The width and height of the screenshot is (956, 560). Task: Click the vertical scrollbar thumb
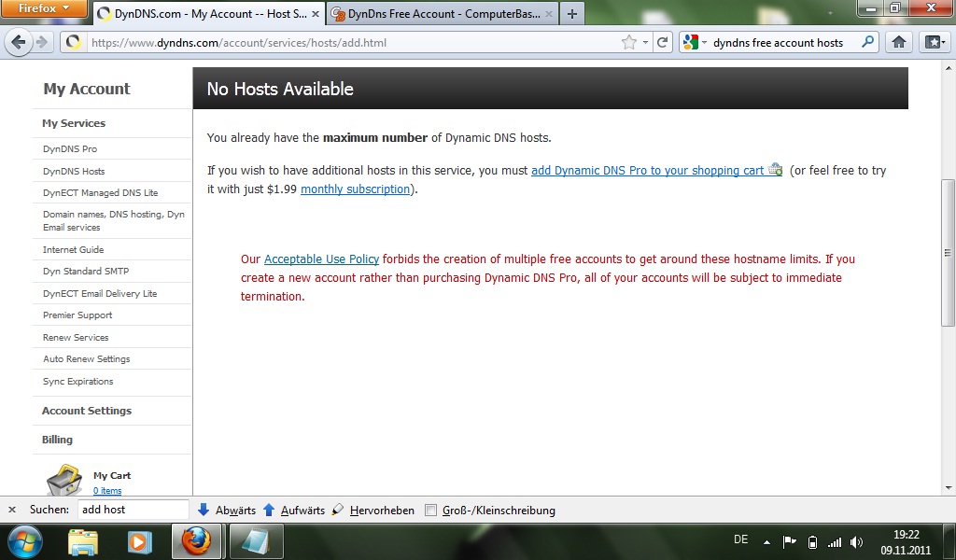(x=948, y=253)
